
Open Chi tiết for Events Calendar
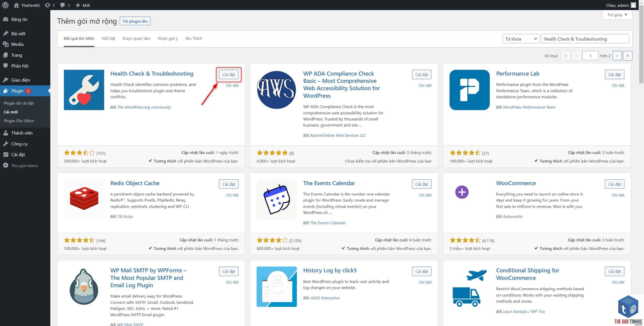click(x=425, y=195)
